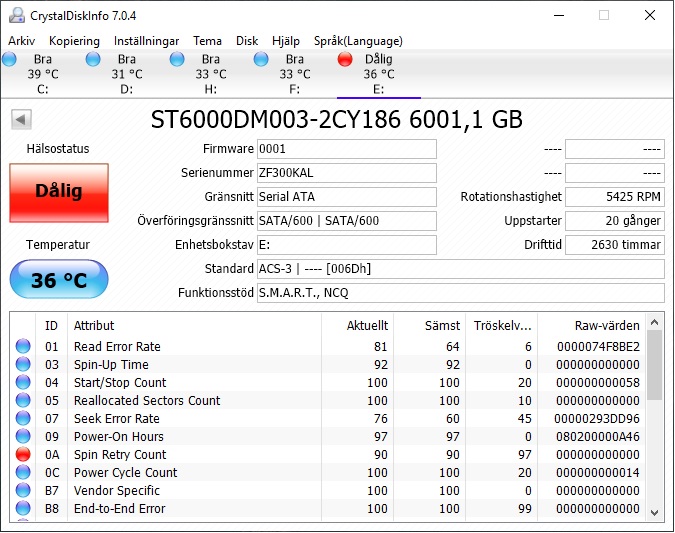Click the Serienummer field ZF300KAL

coord(347,173)
